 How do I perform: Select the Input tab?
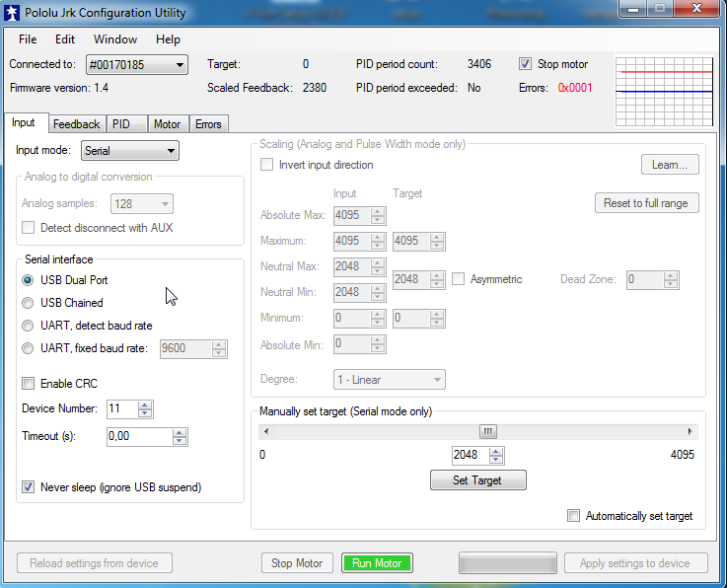(x=24, y=122)
